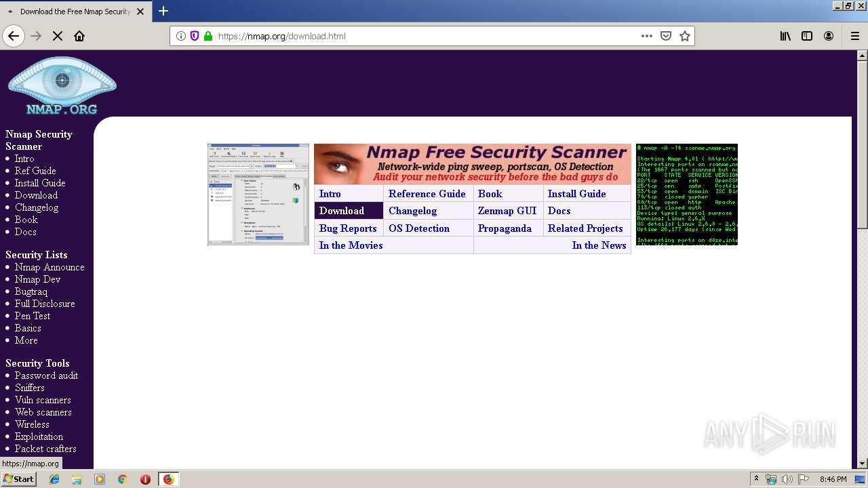Open OS Detection link
This screenshot has width=868, height=488.
419,228
